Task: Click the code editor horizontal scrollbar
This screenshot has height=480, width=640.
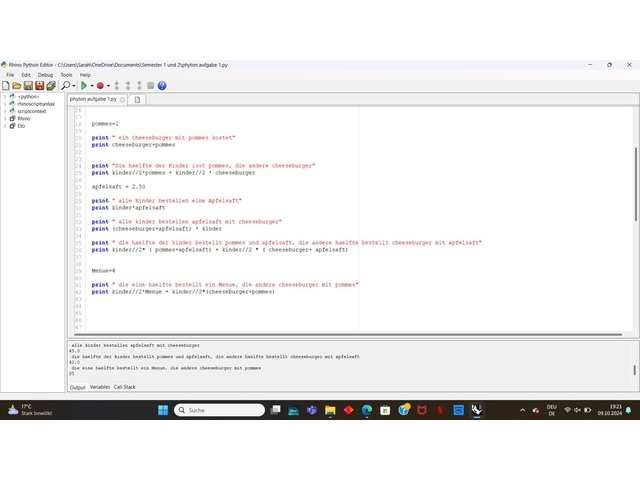Action: coord(348,335)
